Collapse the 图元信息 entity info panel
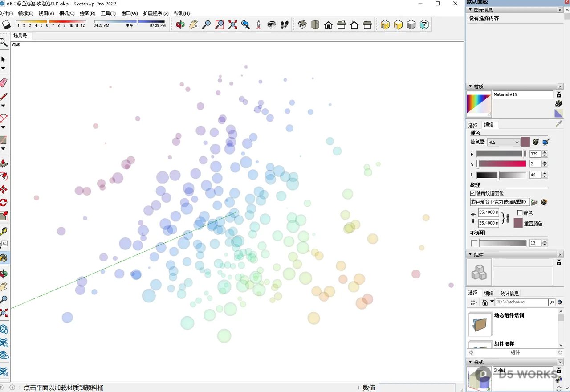The width and height of the screenshot is (570, 392). [470, 10]
